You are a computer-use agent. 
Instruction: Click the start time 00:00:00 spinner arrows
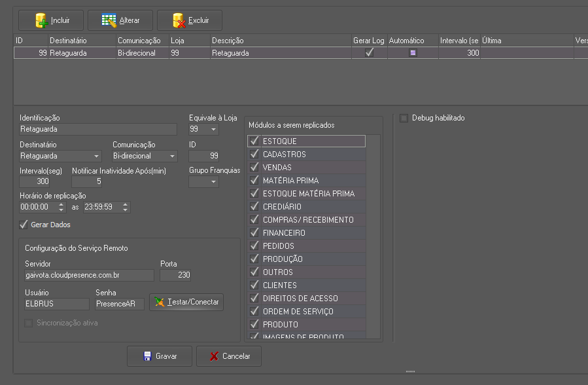point(61,207)
